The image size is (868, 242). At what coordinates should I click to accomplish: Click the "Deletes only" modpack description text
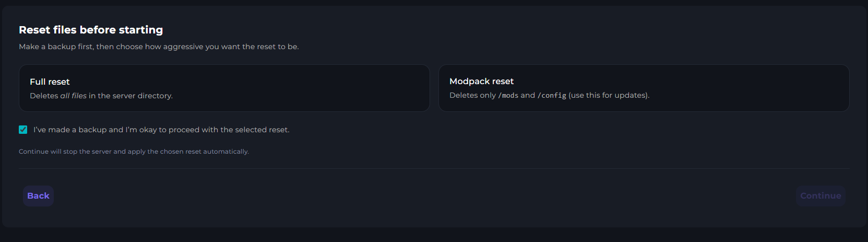[x=472, y=95]
